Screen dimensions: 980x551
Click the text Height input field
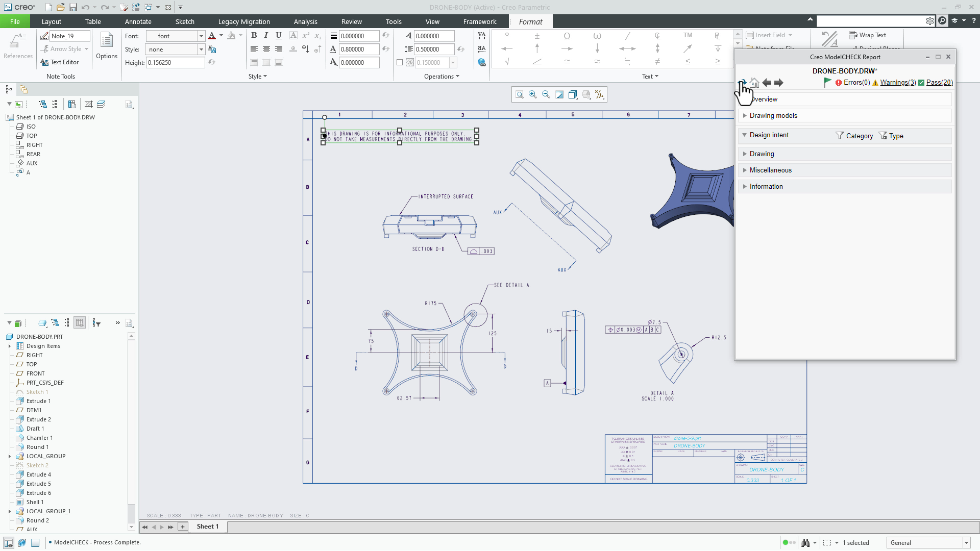click(175, 62)
